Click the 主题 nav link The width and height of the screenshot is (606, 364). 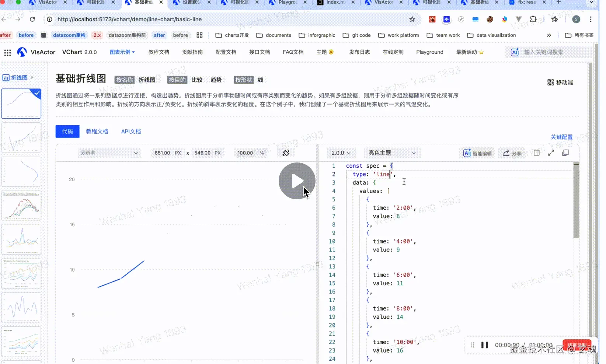tap(325, 52)
